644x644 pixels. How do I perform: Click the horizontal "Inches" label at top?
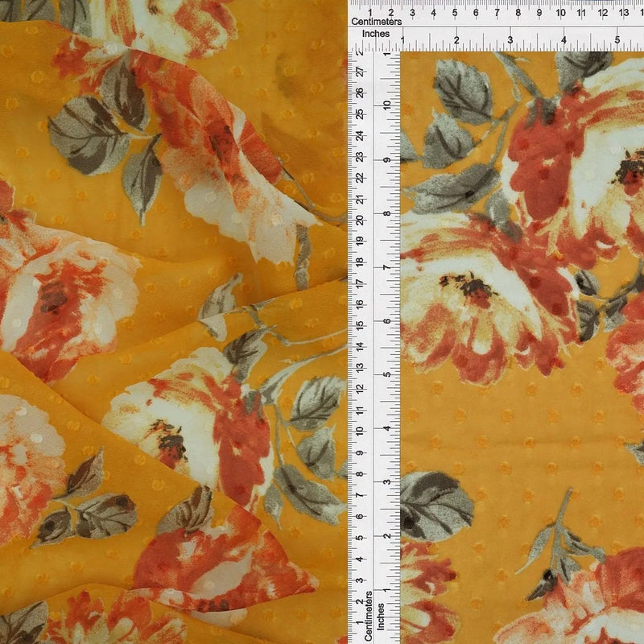(x=376, y=34)
